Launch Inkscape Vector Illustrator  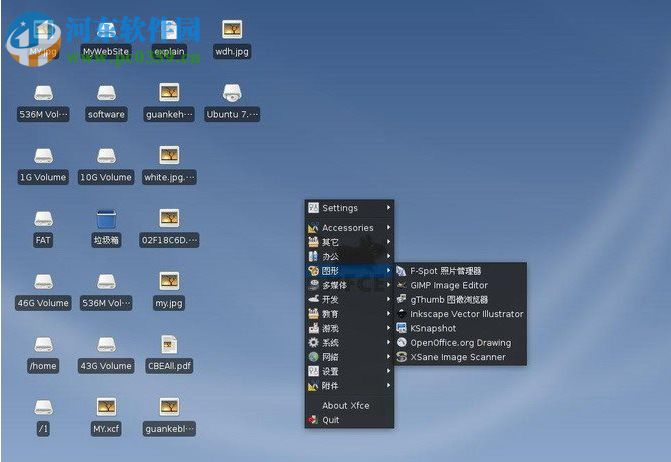[460, 314]
